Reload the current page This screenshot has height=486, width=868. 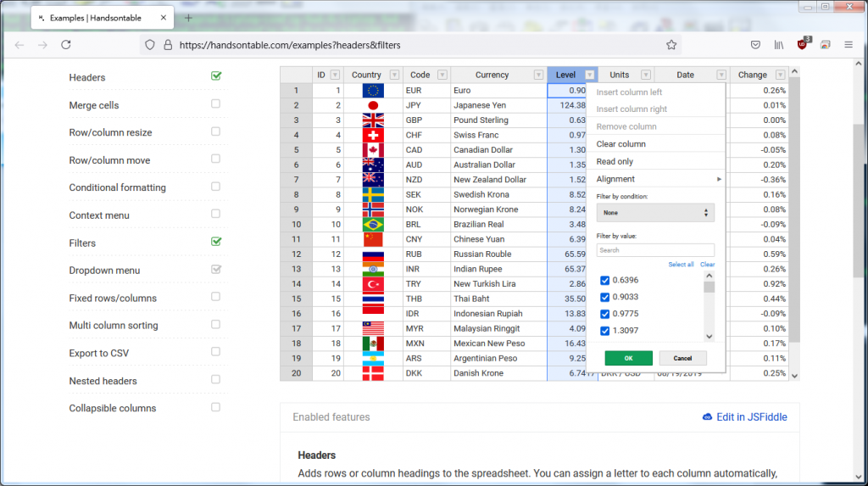66,45
